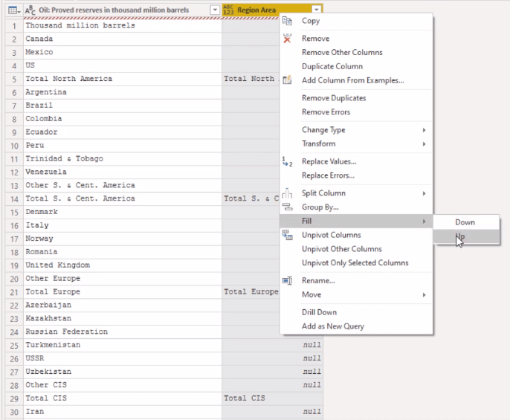Select row number 14
This screenshot has height=420, width=510.
point(14,198)
